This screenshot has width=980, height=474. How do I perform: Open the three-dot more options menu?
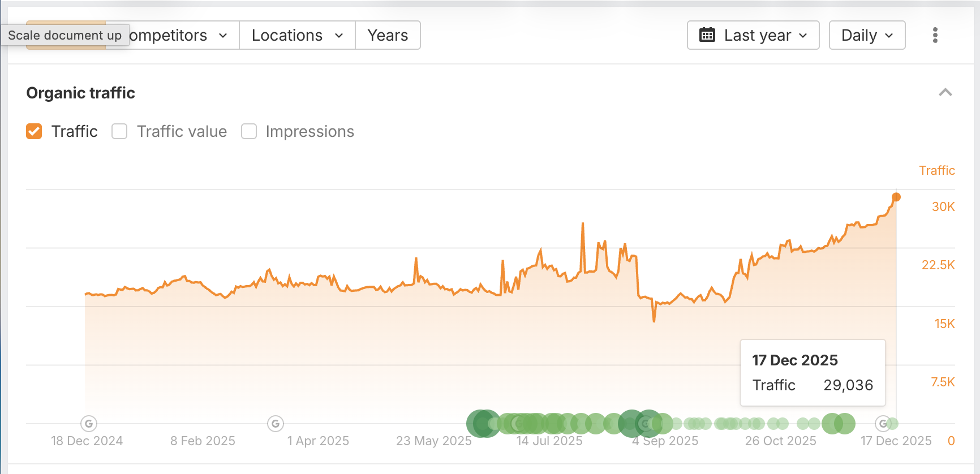coord(935,35)
